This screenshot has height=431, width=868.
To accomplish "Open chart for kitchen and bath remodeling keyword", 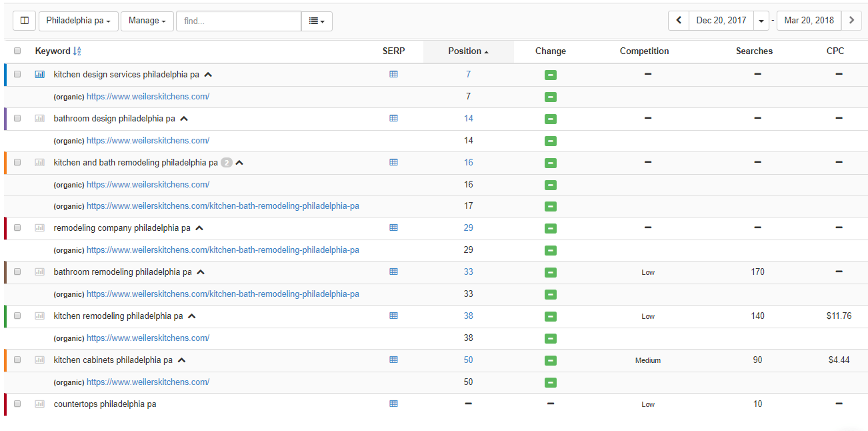I will coord(40,163).
